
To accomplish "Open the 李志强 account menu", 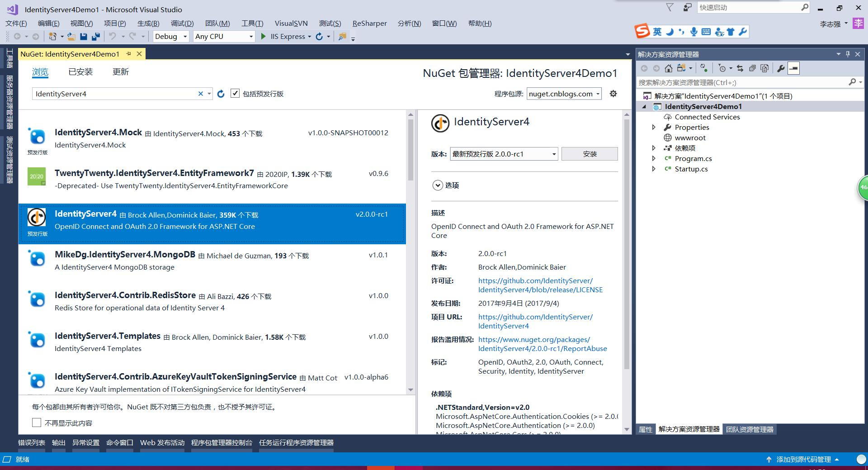I will click(x=834, y=24).
